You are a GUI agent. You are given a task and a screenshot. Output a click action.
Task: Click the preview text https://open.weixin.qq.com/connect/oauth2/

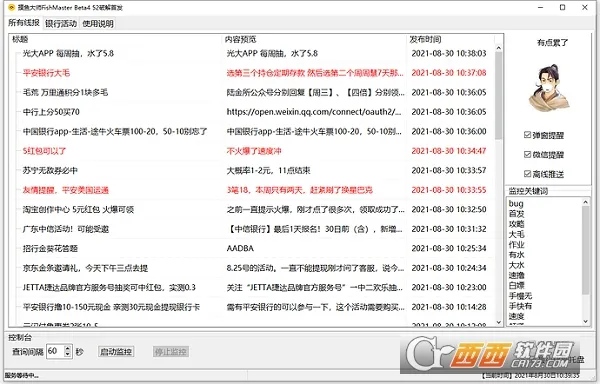click(x=314, y=112)
